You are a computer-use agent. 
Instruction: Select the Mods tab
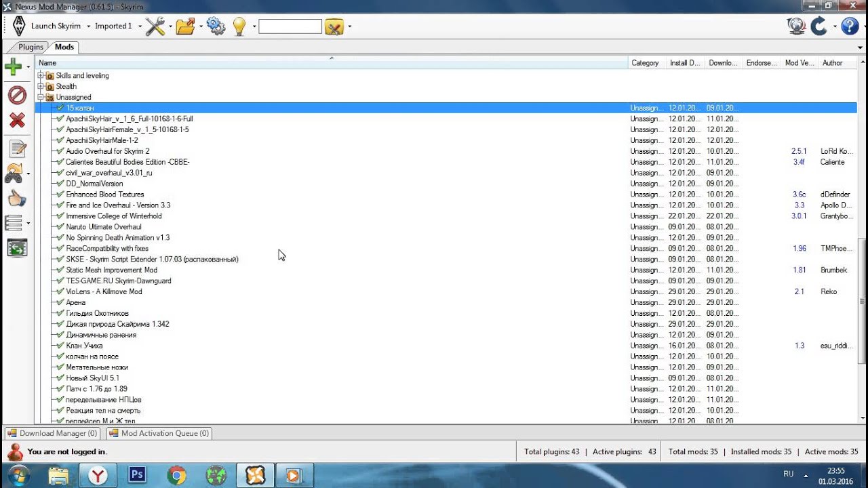coord(64,47)
